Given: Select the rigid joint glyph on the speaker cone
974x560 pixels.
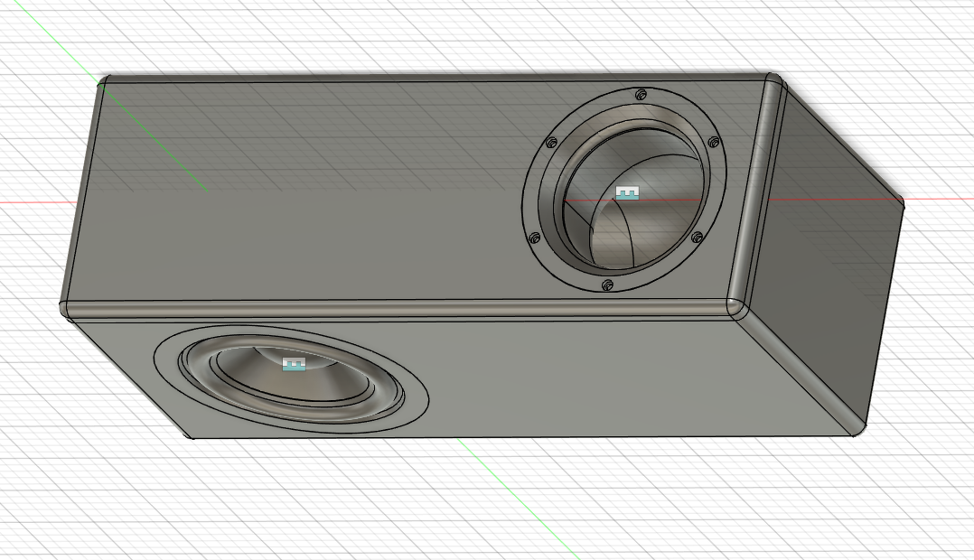Looking at the screenshot, I should (295, 364).
